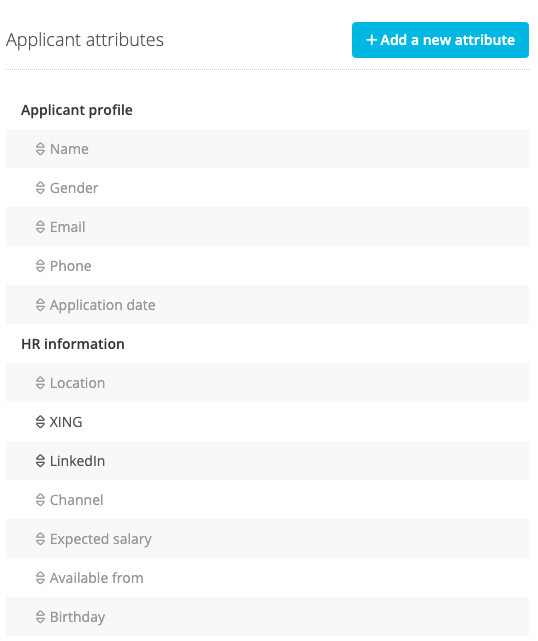The height and width of the screenshot is (641, 538).
Task: Select the sort handle next to Gender
Action: [40, 188]
